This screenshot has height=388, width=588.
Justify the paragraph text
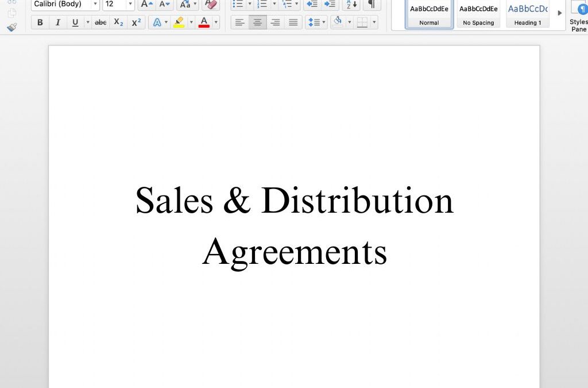pos(293,22)
